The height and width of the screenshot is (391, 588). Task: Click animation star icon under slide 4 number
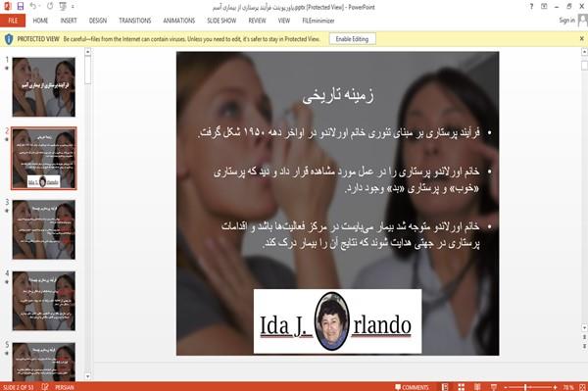7,282
